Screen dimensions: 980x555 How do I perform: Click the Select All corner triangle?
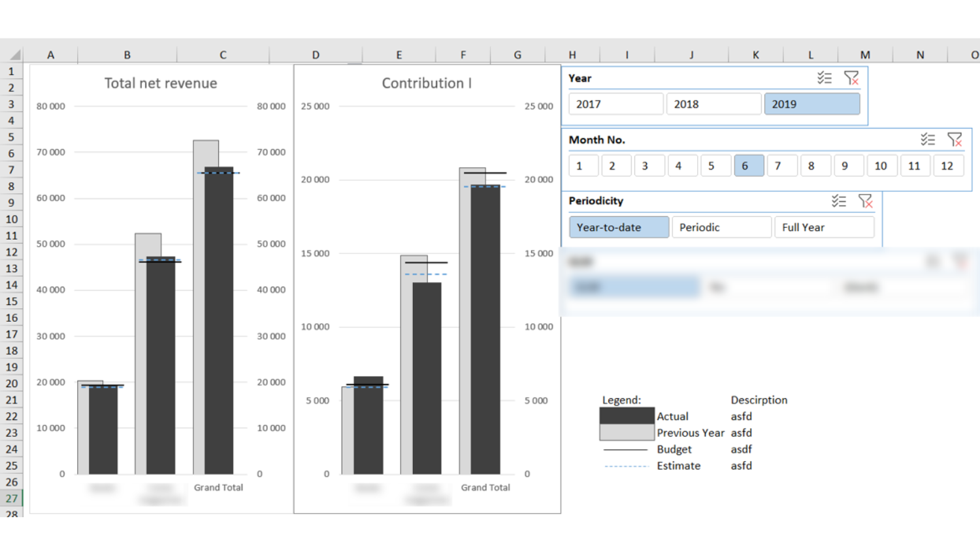pyautogui.click(x=14, y=55)
